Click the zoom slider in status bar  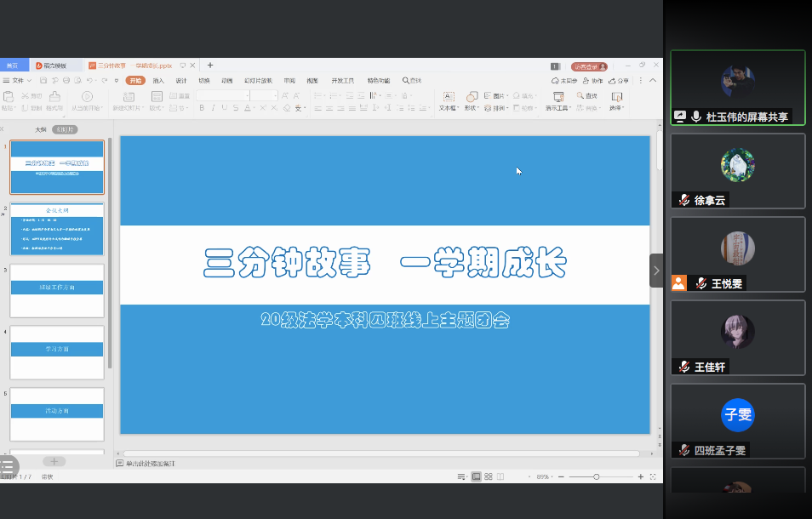coord(596,476)
